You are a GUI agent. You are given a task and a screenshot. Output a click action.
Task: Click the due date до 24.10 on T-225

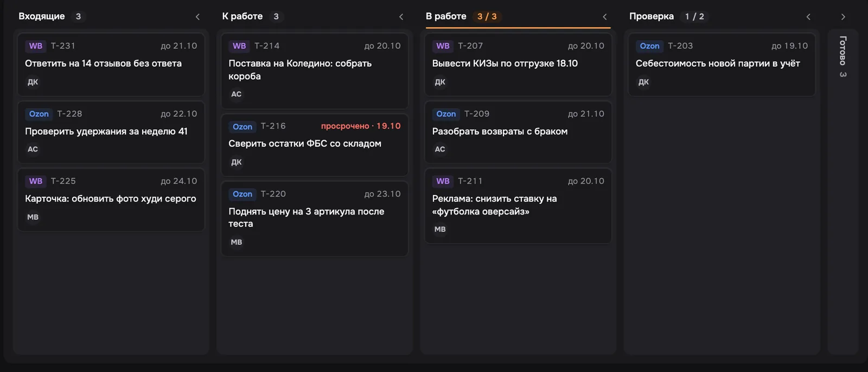(x=179, y=181)
